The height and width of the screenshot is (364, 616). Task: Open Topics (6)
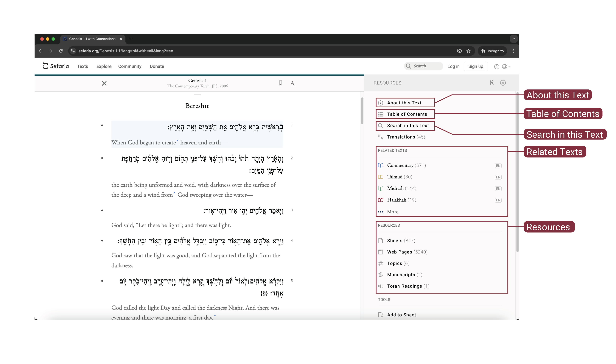point(398,263)
